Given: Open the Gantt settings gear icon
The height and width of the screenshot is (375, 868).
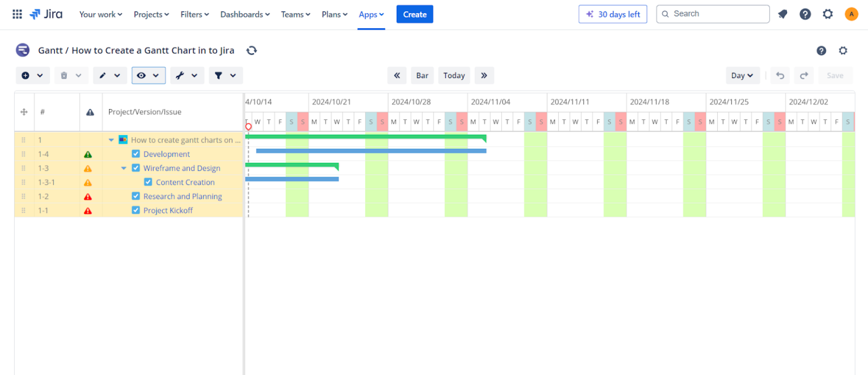Looking at the screenshot, I should 843,50.
